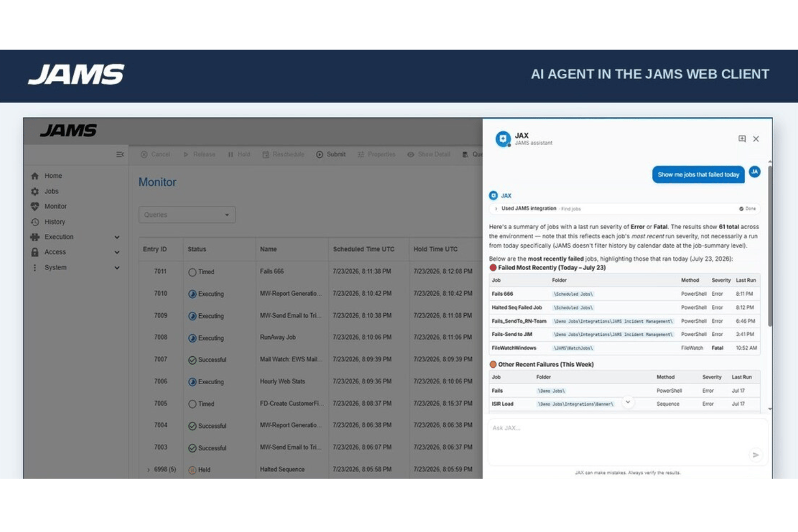Click the Execution sidebar icon
The image size is (798, 532).
tap(35, 237)
